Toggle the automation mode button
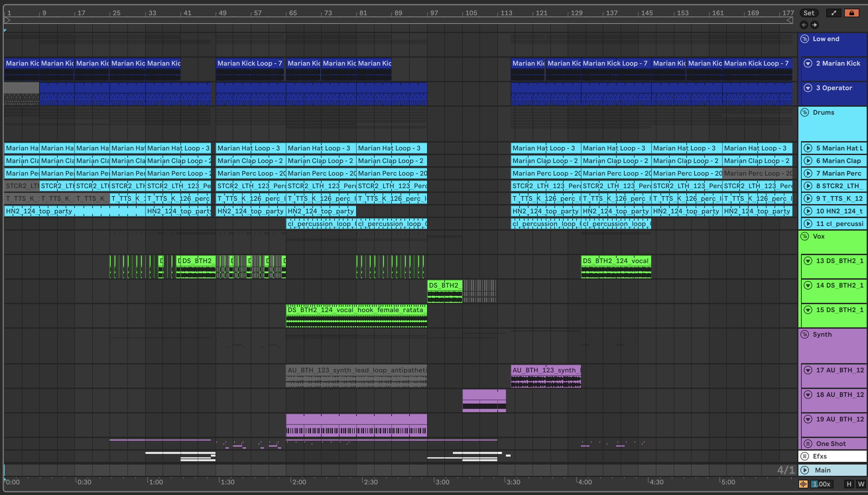 [834, 13]
